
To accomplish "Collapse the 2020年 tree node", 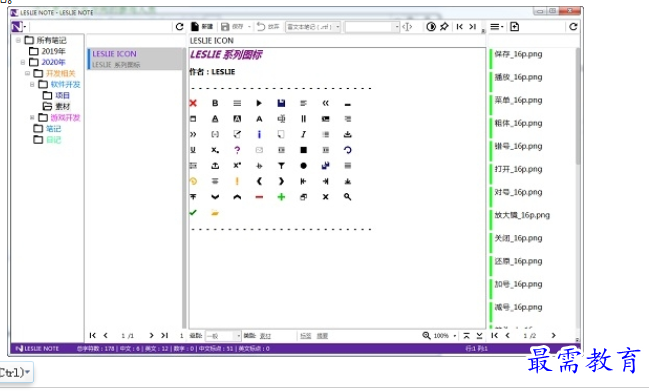I will (x=23, y=63).
